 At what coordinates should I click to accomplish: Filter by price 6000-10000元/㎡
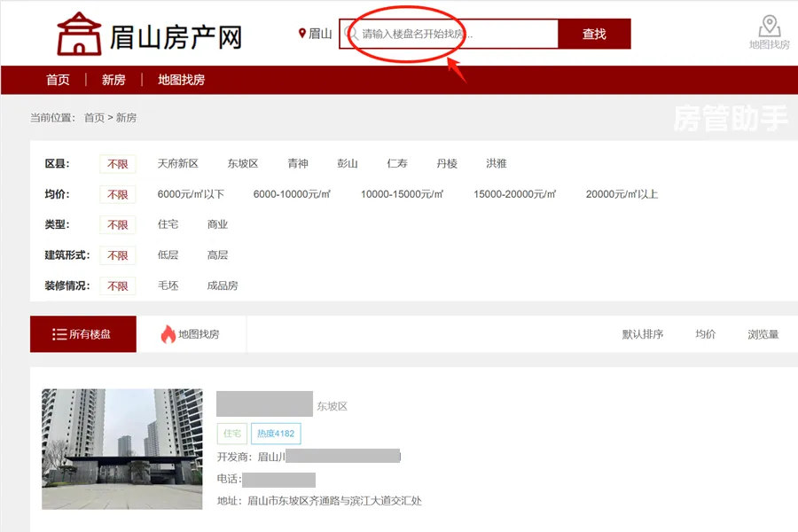(292, 194)
